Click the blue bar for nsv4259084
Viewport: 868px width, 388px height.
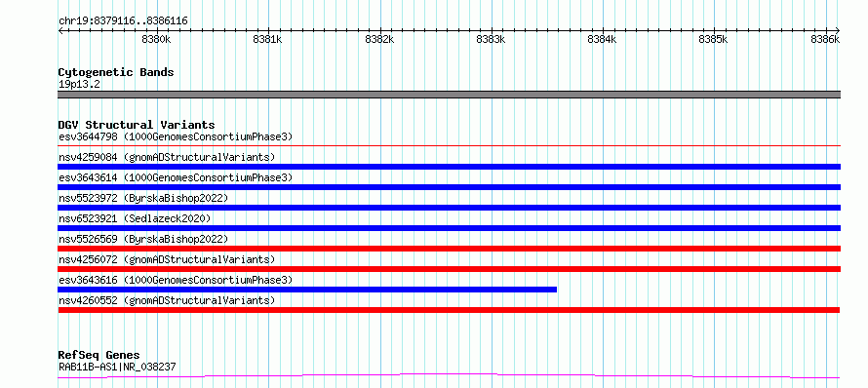pos(449,167)
